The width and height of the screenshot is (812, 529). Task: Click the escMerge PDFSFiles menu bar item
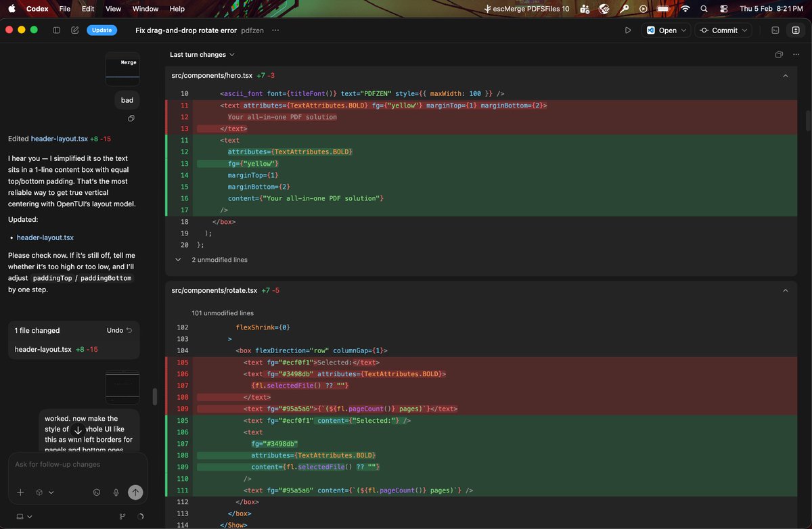coord(527,9)
